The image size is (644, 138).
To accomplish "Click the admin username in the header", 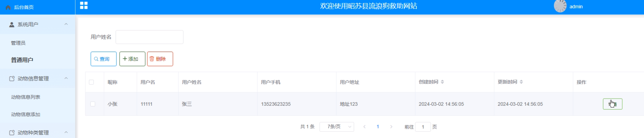I will point(576,7).
